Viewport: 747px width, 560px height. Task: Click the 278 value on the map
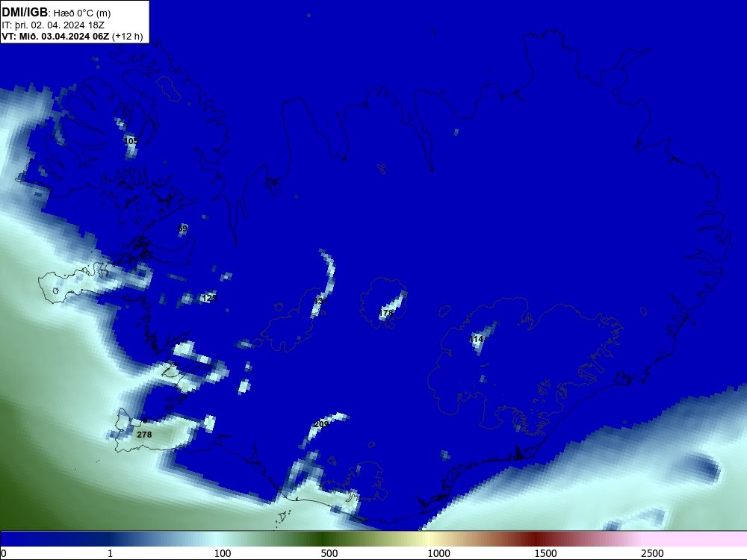click(144, 435)
